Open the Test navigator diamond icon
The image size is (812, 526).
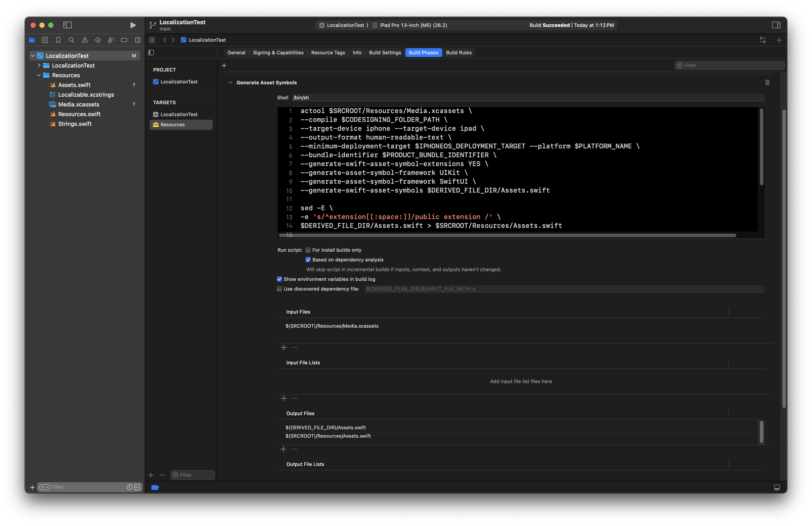point(98,40)
